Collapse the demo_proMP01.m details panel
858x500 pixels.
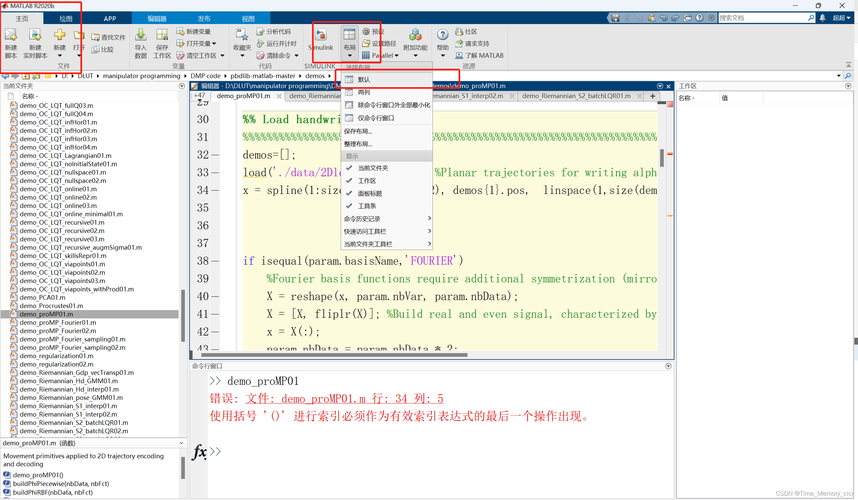coord(181,443)
